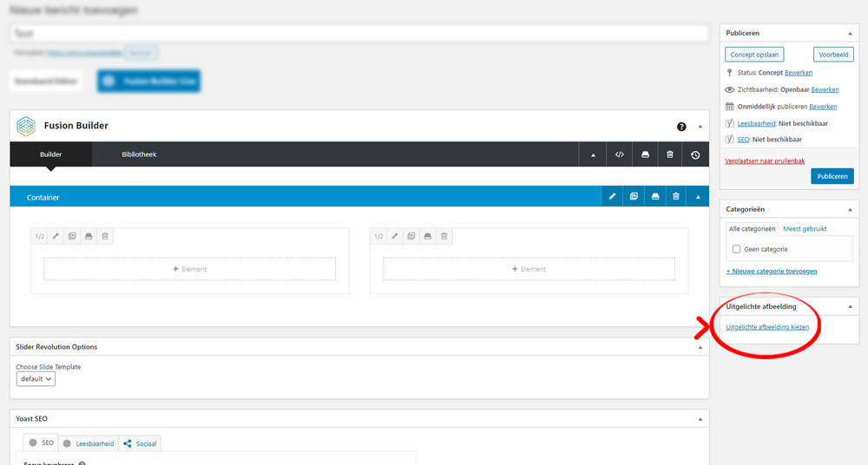Switch to the Bibliotheek tab

point(139,154)
